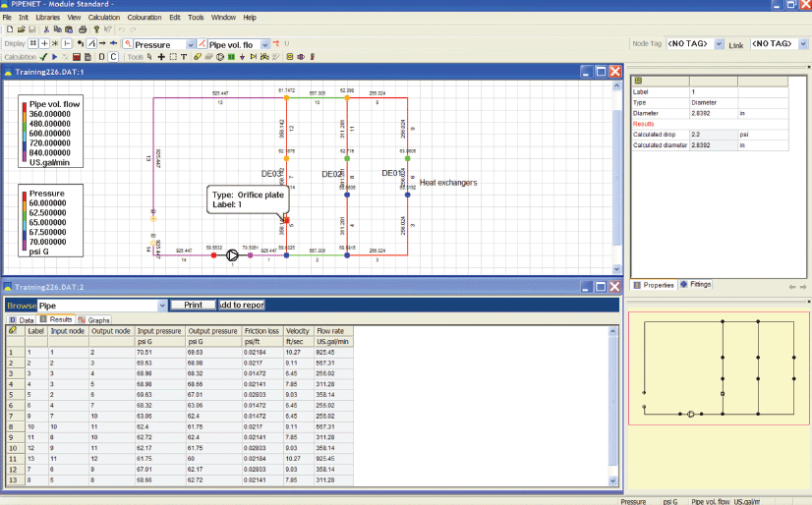This screenshot has width=812, height=505.
Task: Open the Fittings tab
Action: pyautogui.click(x=695, y=285)
